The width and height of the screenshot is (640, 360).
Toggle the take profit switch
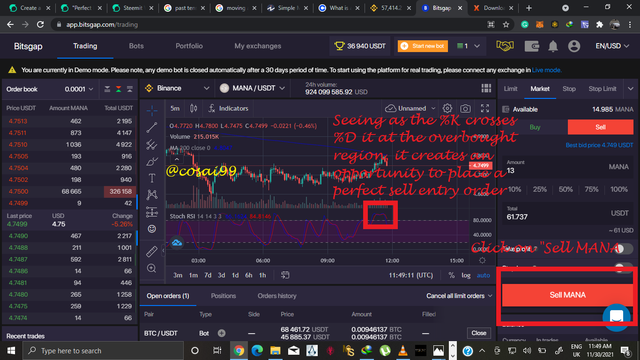[x=623, y=249]
